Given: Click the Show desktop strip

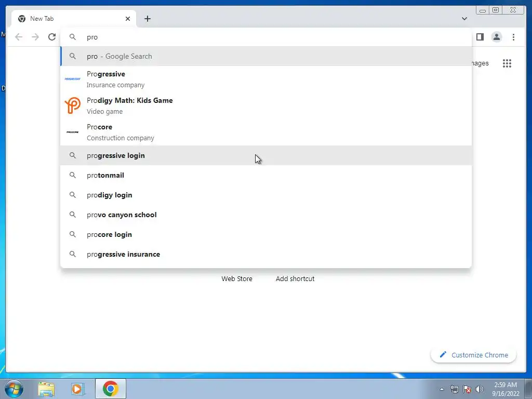Looking at the screenshot, I should point(528,389).
